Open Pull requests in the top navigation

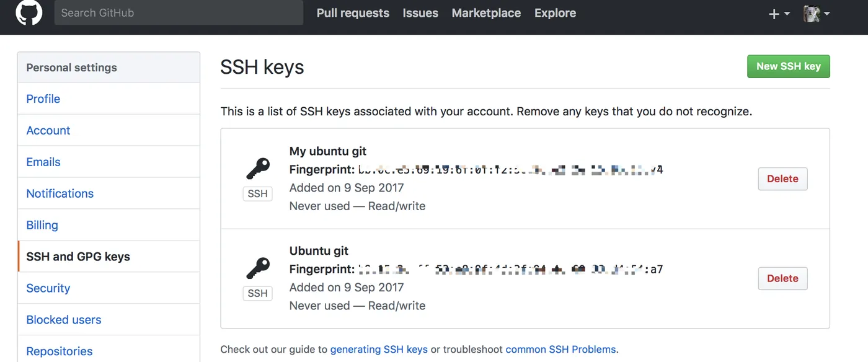(x=353, y=13)
